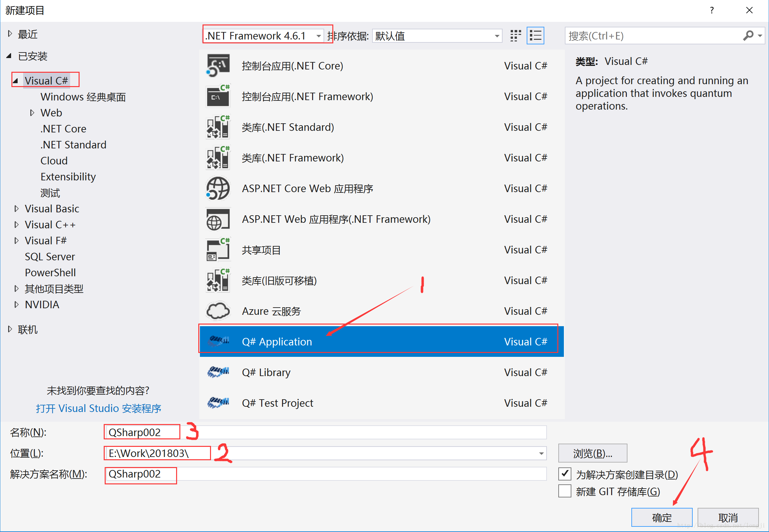
Task: Collapse the 已安装 (Installed) section
Action: coord(9,56)
